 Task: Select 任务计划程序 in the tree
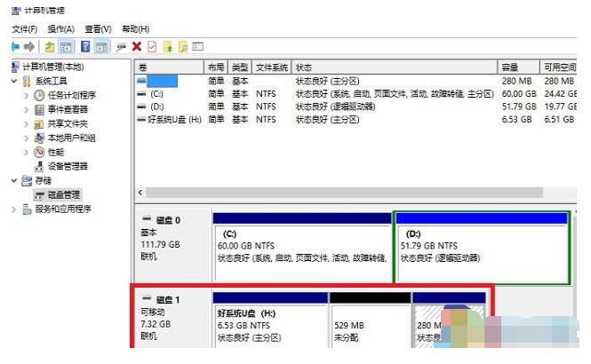tap(72, 95)
